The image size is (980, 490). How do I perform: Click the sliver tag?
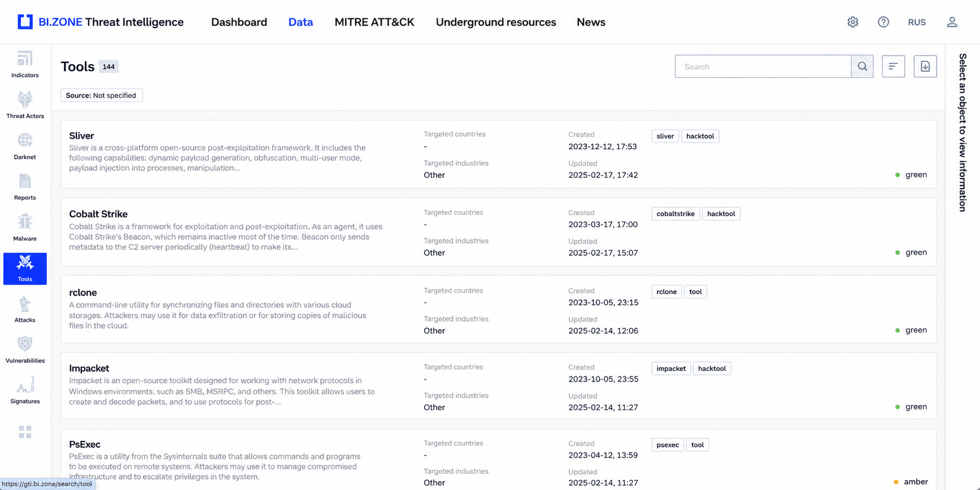[x=665, y=136]
